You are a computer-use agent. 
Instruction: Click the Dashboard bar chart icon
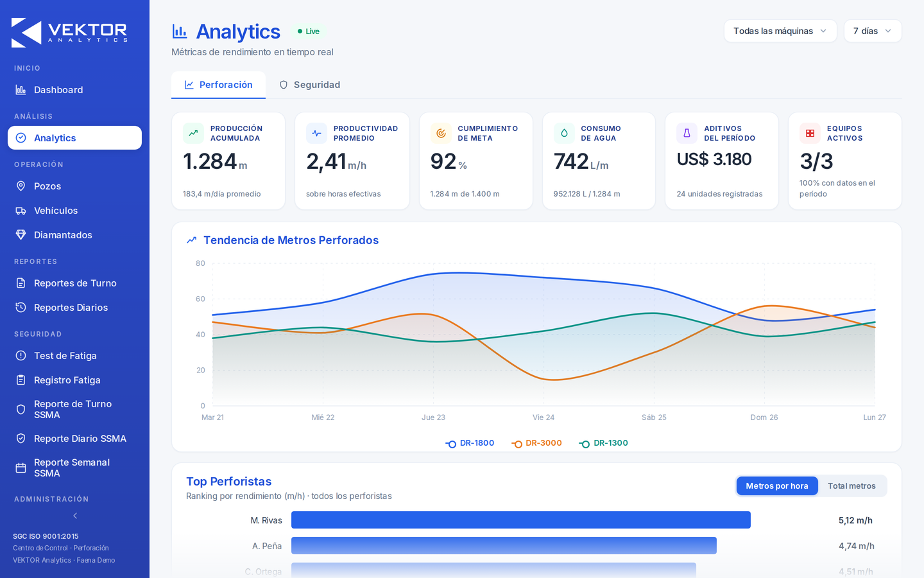coord(21,90)
